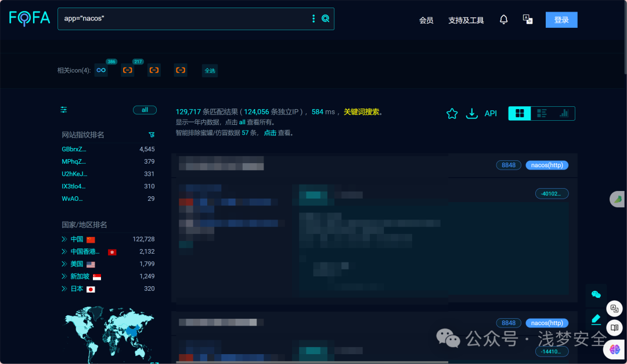Toggle the all data pill
This screenshot has width=627, height=364.
coord(145,110)
